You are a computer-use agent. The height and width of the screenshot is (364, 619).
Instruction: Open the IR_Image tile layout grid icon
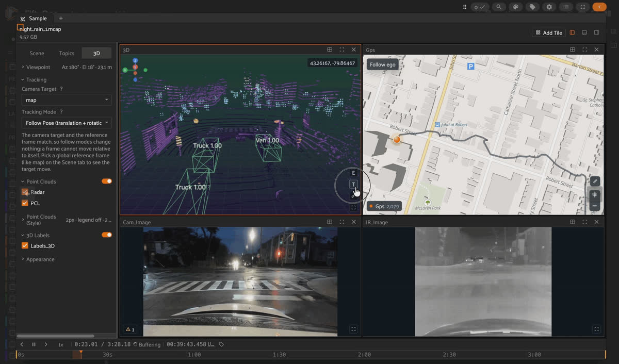tap(573, 222)
